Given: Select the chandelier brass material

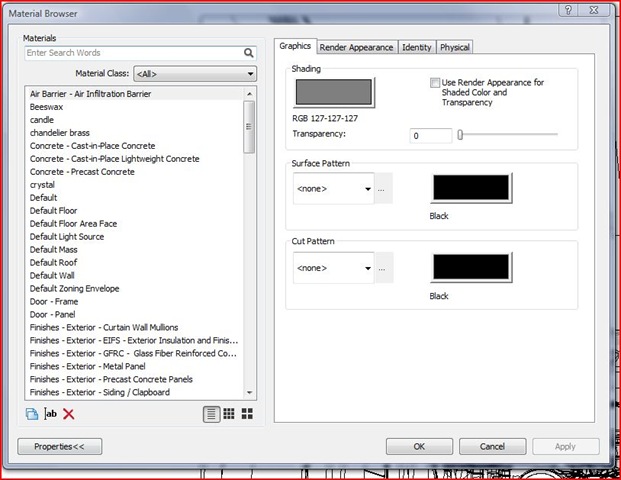Looking at the screenshot, I should click(x=135, y=133).
